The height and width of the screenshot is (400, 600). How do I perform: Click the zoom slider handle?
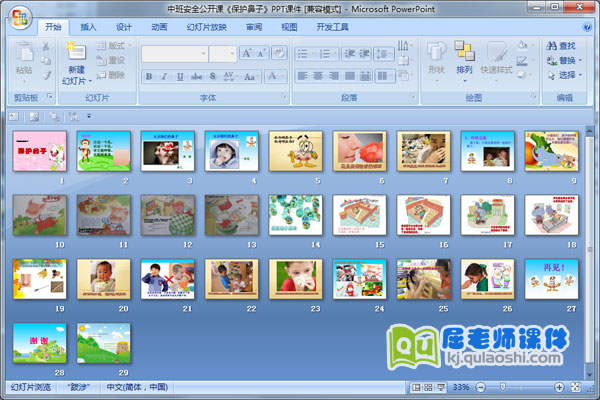tap(503, 387)
